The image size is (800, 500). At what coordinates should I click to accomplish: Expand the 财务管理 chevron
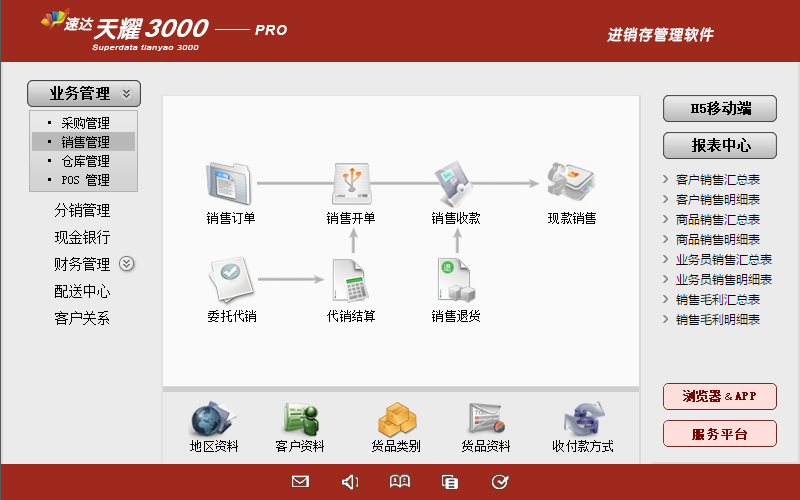tap(127, 264)
